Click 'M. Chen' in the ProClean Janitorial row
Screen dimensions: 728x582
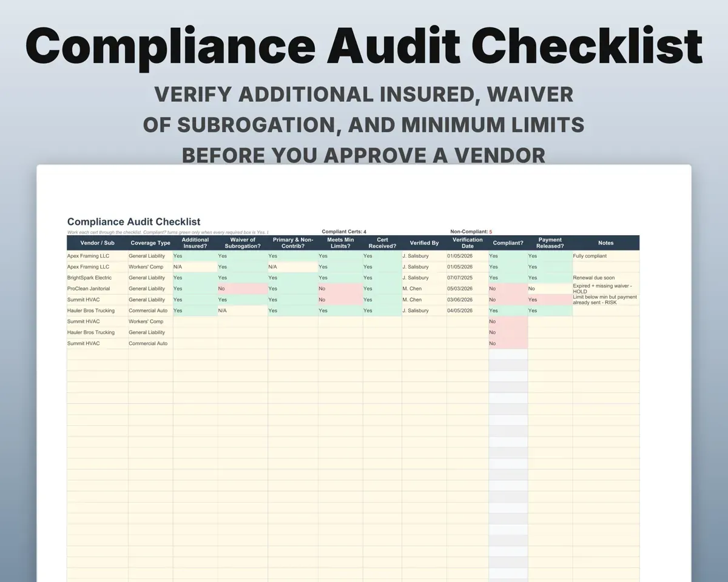[424, 289]
